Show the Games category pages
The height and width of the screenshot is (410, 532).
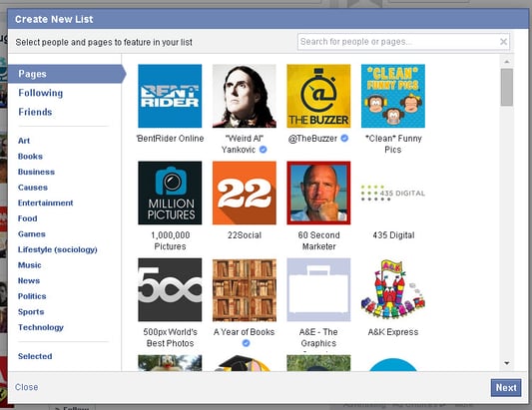[x=32, y=234]
